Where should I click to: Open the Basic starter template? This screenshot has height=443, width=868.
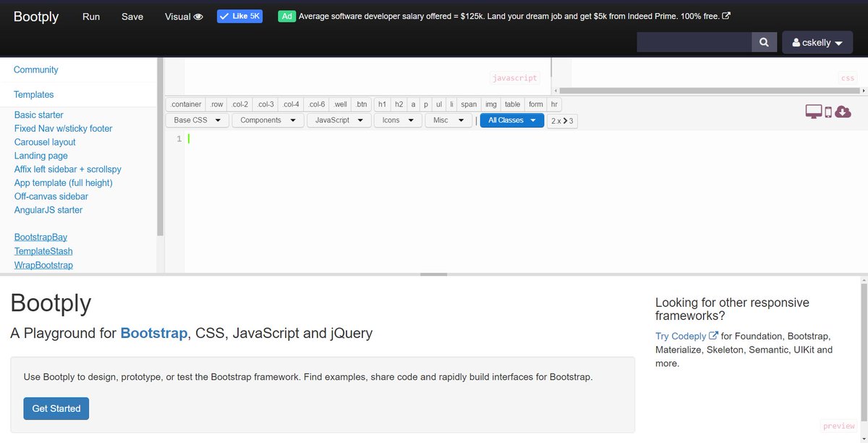(39, 115)
